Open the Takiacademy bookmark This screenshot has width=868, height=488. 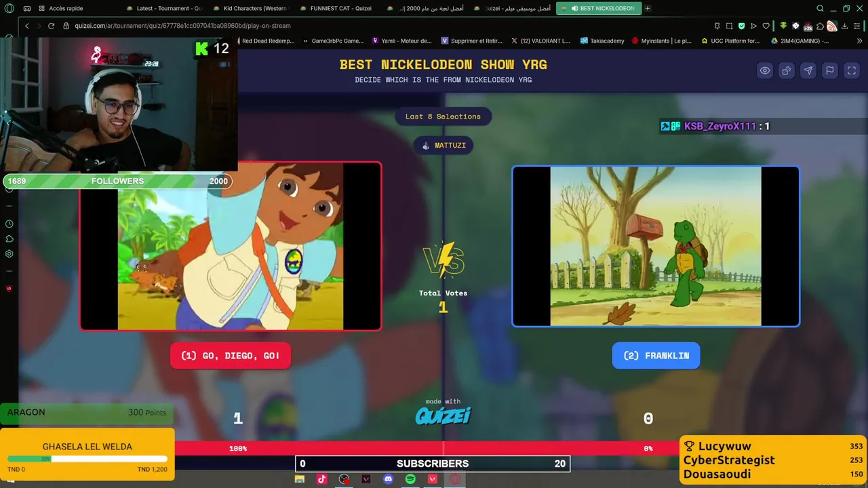[602, 41]
